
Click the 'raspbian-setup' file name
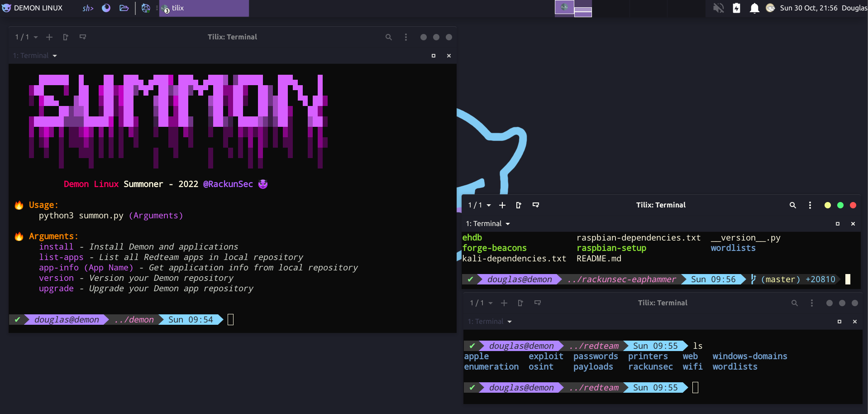(611, 248)
